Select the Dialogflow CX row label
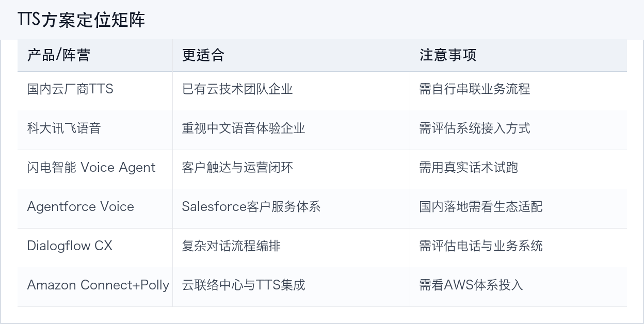This screenshot has height=324, width=644. tap(70, 246)
